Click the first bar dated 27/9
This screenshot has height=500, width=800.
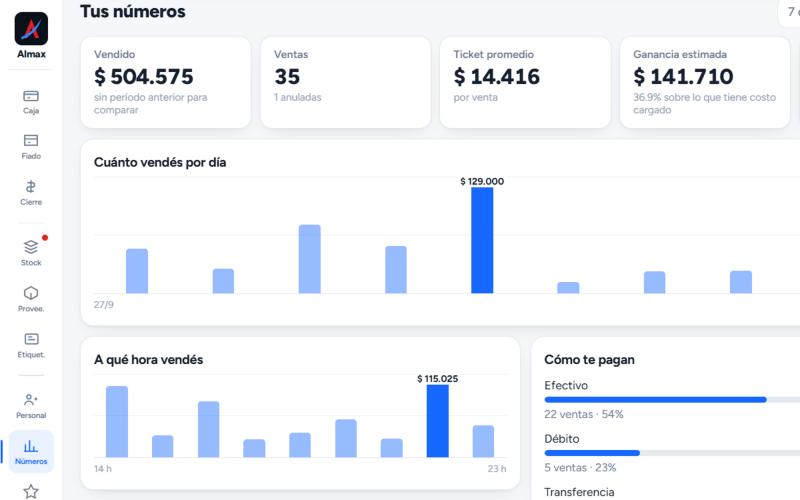point(137,271)
